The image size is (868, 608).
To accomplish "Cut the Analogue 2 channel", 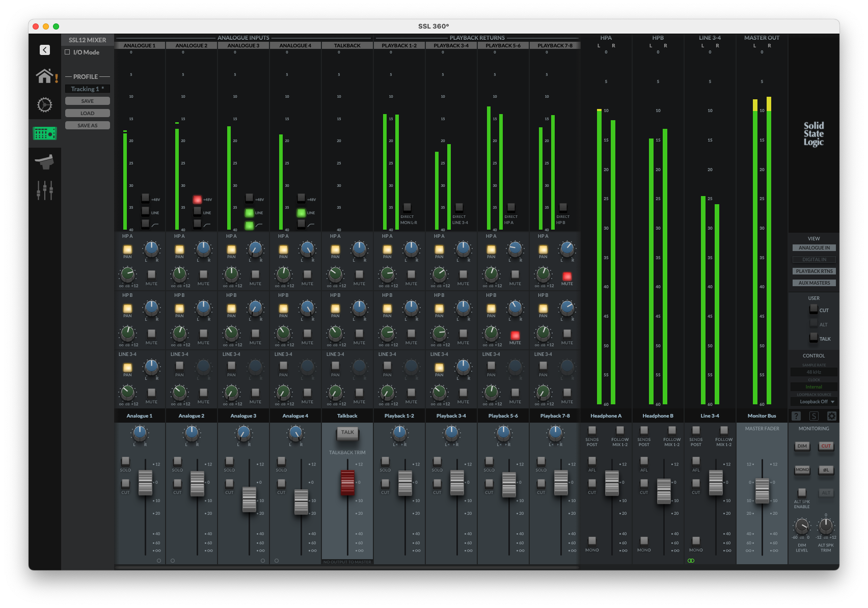I will 177,483.
